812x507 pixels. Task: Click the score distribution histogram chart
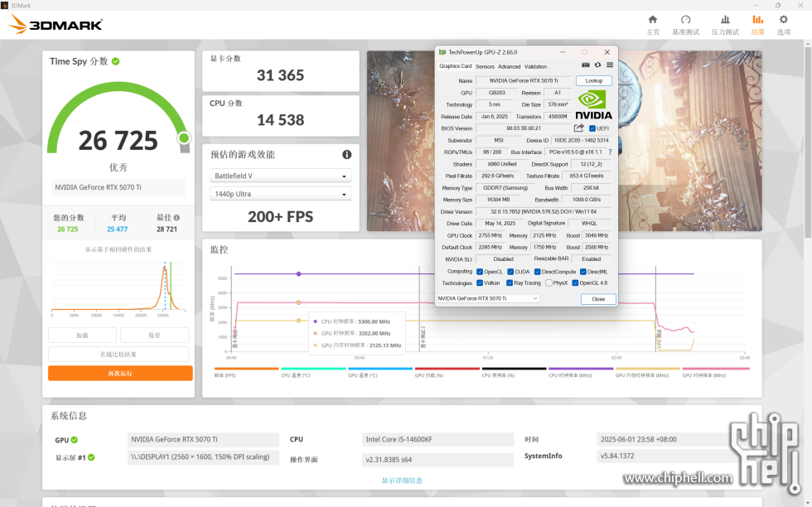click(x=118, y=287)
